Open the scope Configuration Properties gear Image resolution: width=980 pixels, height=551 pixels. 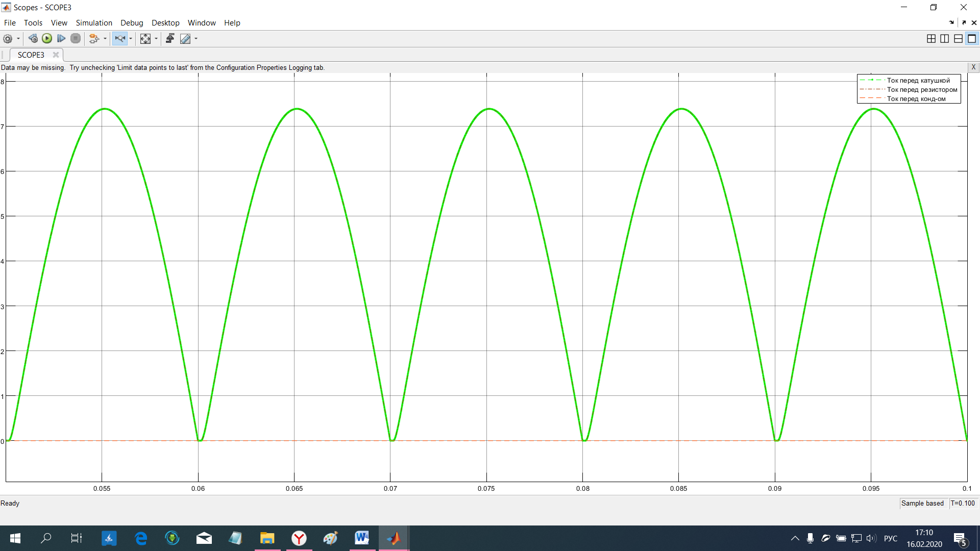pyautogui.click(x=8, y=39)
